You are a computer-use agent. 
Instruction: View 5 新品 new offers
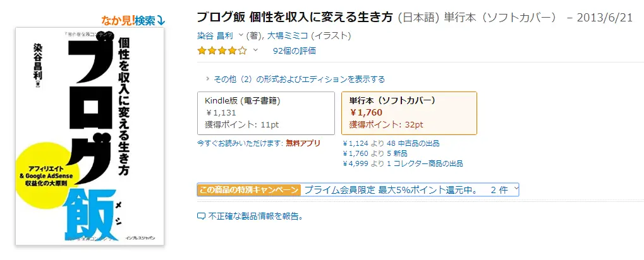[377, 153]
